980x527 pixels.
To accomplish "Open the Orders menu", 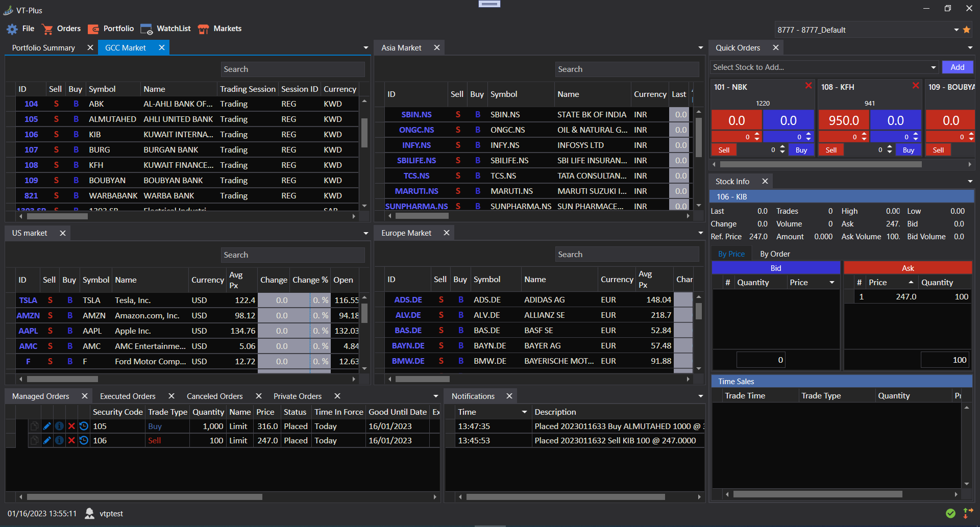I will pyautogui.click(x=62, y=29).
